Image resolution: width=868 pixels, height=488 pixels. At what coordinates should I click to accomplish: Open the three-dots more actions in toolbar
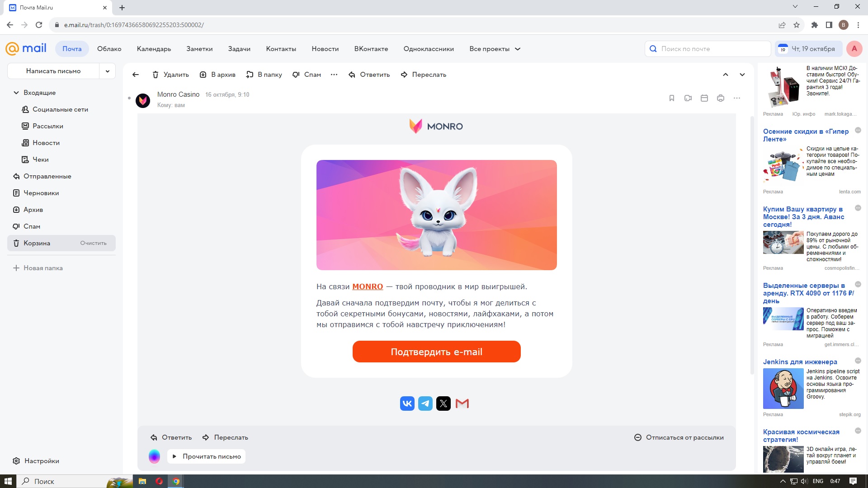tap(334, 75)
